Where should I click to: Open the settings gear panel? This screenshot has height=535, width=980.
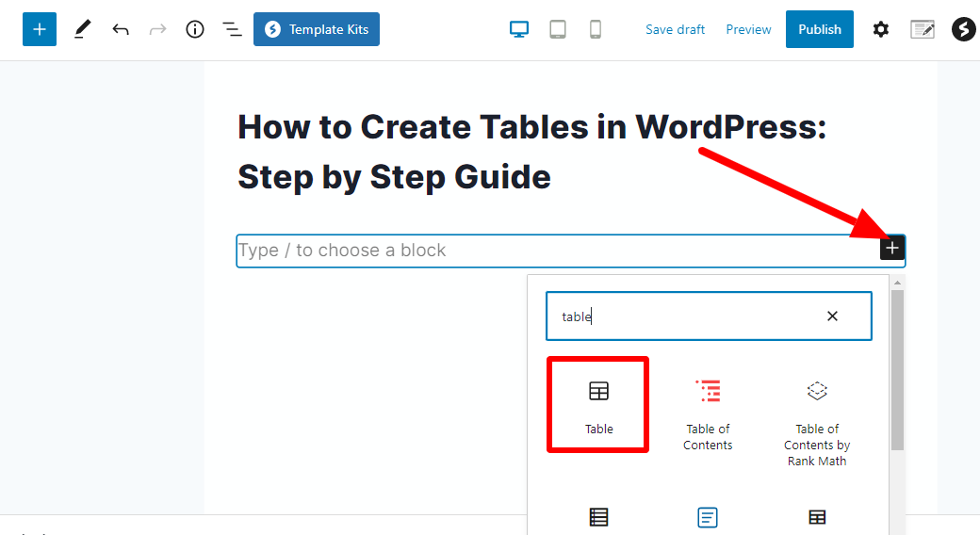(881, 29)
